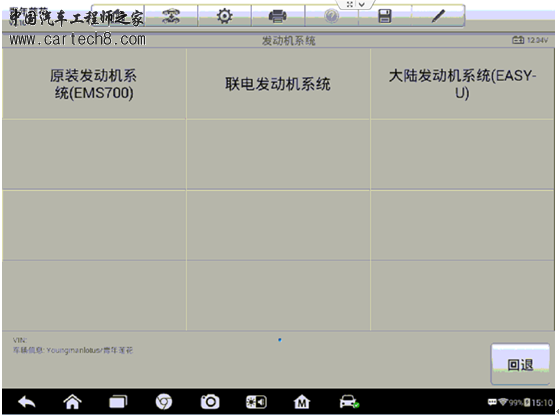The width and height of the screenshot is (559, 419).
Task: Click the pencil edit icon
Action: [438, 16]
